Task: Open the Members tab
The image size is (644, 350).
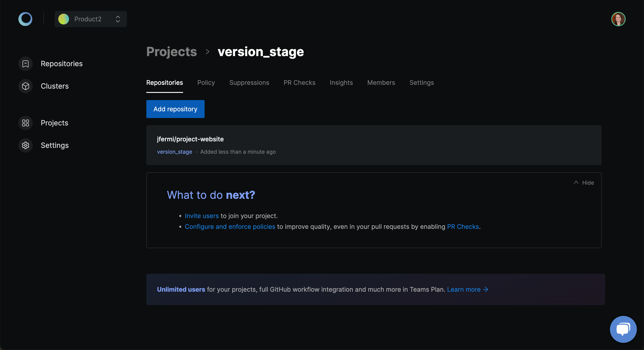Action: point(381,82)
